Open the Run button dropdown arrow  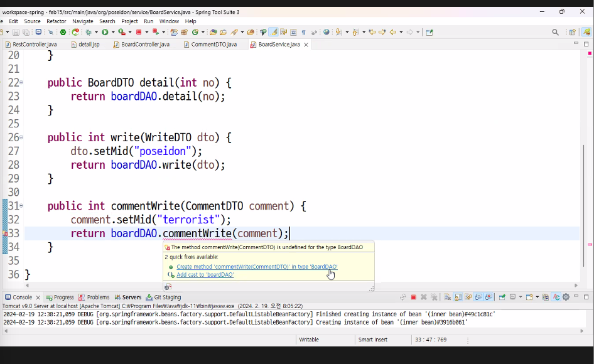pos(113,32)
